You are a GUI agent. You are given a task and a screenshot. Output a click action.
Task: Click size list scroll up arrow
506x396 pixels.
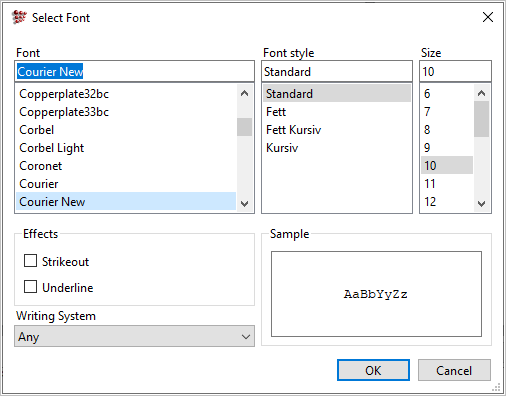pos(481,93)
